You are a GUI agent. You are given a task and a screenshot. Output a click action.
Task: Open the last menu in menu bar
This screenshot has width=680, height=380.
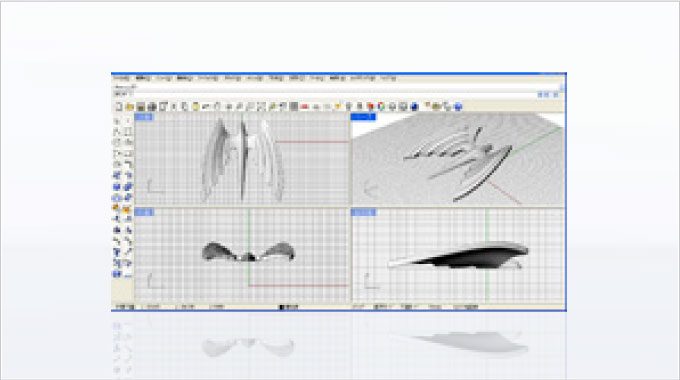pyautogui.click(x=388, y=79)
